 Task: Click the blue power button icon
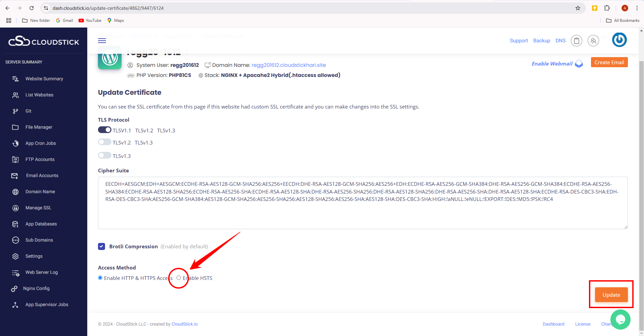click(x=619, y=40)
